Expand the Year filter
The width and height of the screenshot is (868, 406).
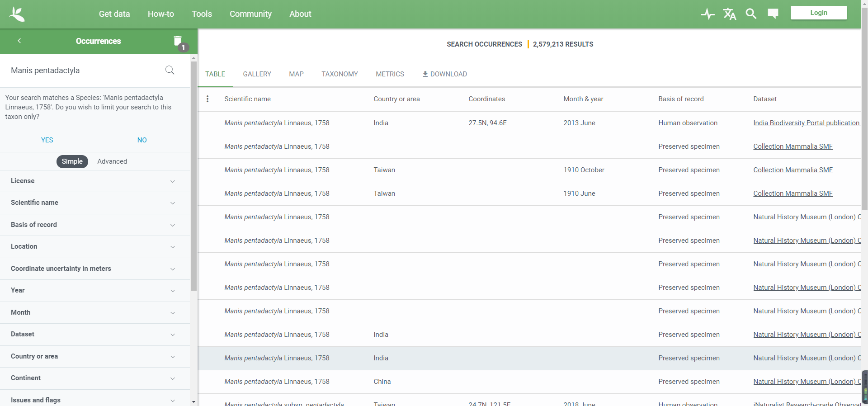(95, 290)
